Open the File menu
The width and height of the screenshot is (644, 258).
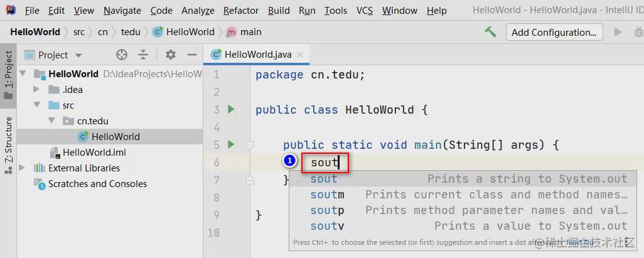pos(32,10)
